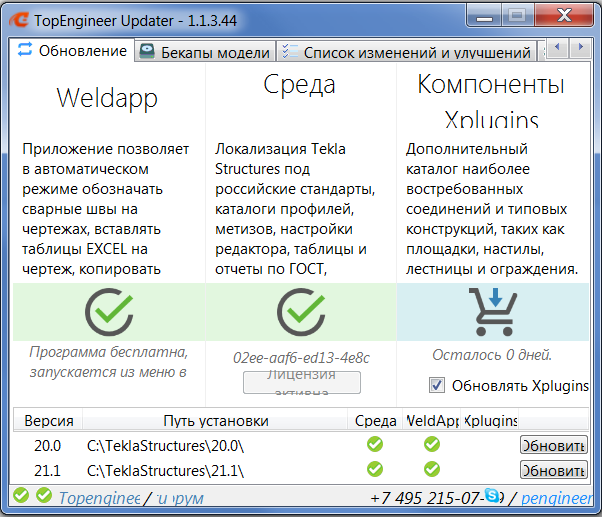Minimize the TopEngineer Updater window
This screenshot has width=602, height=517.
point(484,17)
